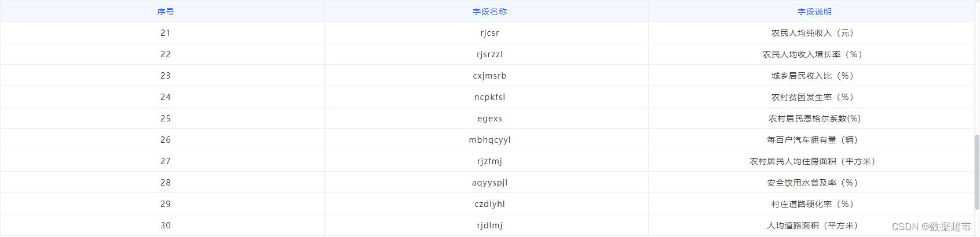Click description 农民人均纯收入（元）
Screen dimensions: 980x237
[812, 33]
